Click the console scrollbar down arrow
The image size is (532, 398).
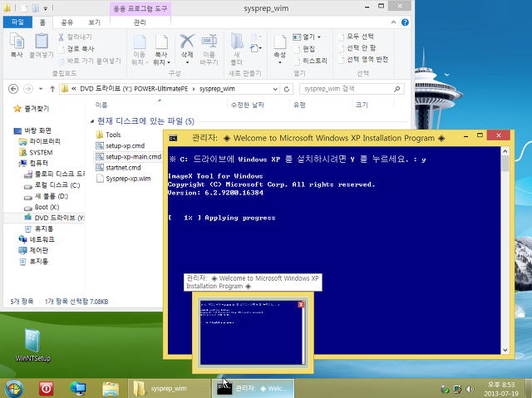(505, 350)
